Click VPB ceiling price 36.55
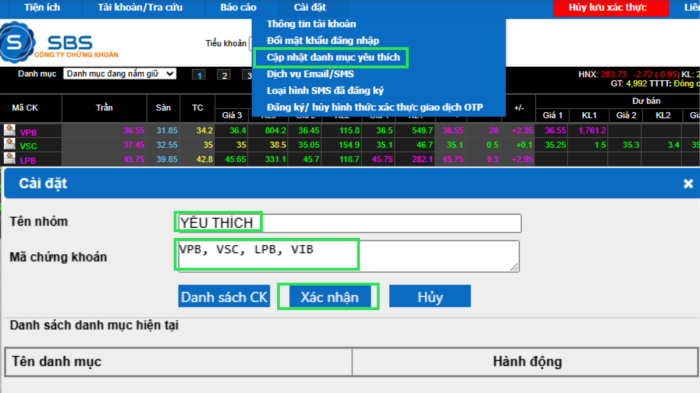The image size is (700, 393). tap(134, 130)
